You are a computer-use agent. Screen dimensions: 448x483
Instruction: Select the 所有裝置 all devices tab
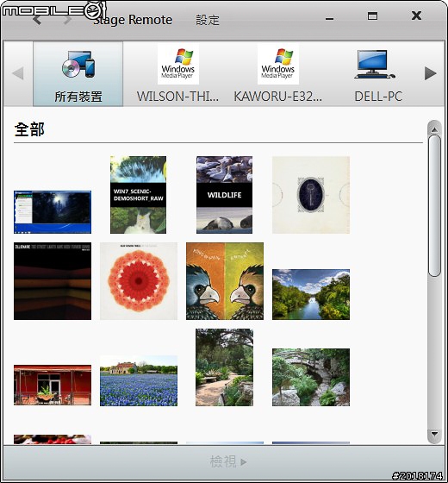(x=78, y=74)
